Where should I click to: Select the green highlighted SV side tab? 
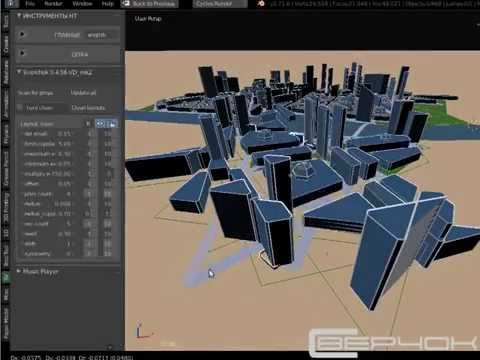tap(6, 277)
